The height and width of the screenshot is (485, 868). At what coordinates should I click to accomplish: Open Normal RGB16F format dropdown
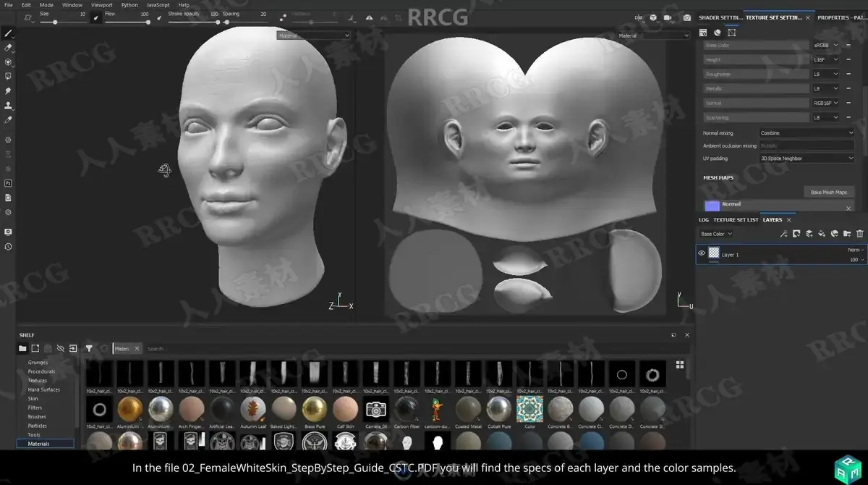826,103
